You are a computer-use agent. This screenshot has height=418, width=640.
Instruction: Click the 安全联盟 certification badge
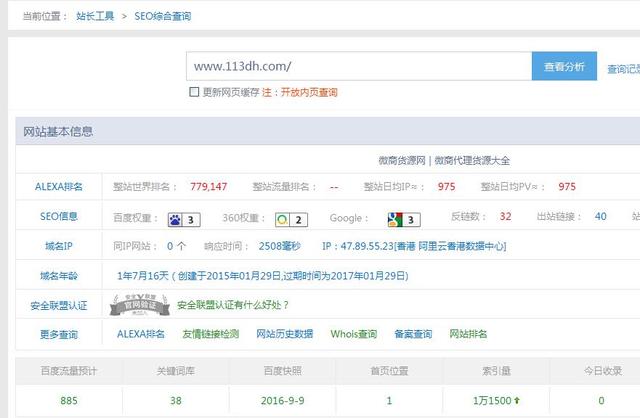[x=140, y=305]
